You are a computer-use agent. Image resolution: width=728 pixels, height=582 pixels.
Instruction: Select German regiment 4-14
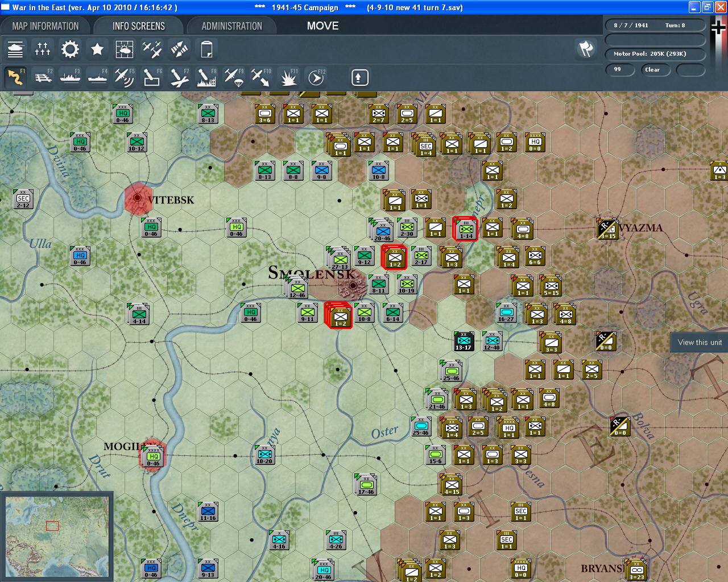point(139,314)
